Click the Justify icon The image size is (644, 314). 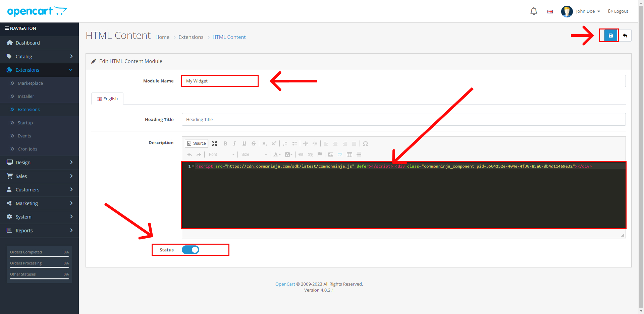(354, 143)
